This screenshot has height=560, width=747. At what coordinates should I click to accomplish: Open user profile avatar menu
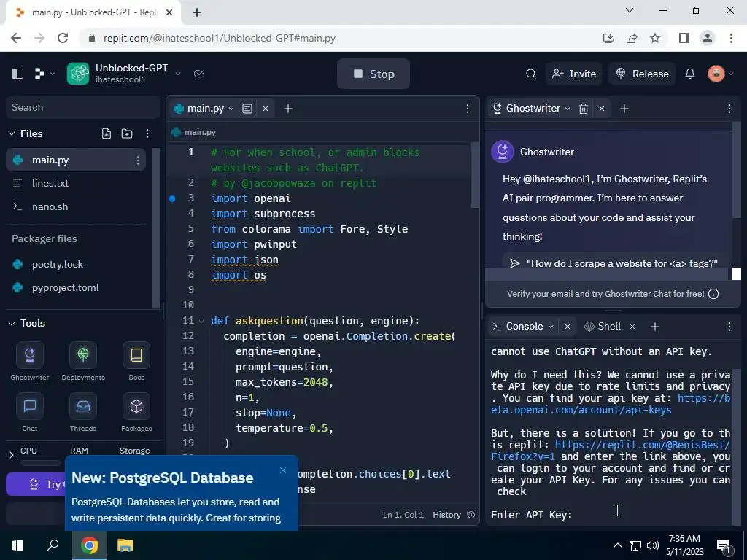pyautogui.click(x=716, y=74)
